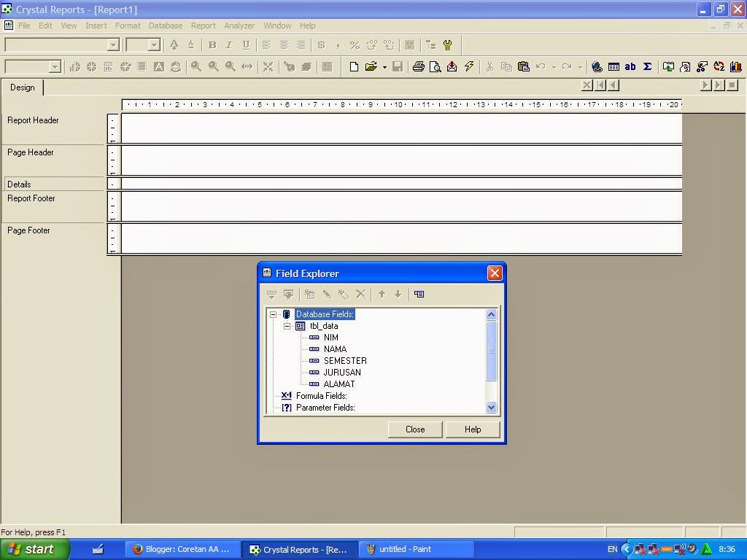Screen dimensions: 747x560
Task: Click the 'ab' Insert Text Object icon
Action: (630, 66)
